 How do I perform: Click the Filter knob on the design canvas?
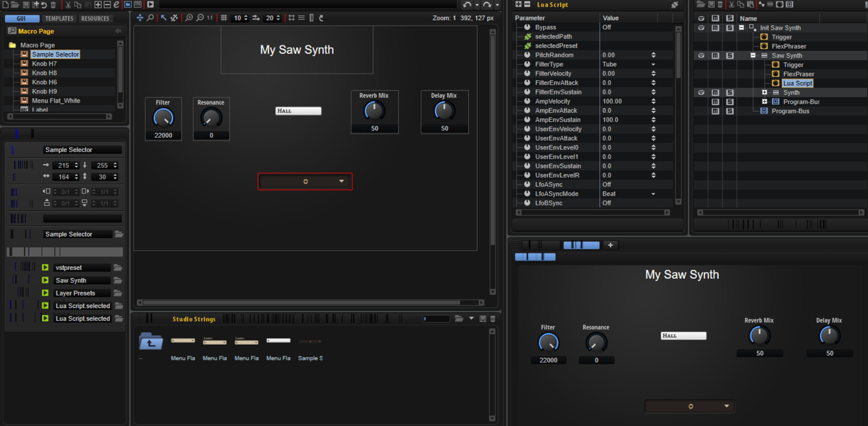[x=163, y=118]
